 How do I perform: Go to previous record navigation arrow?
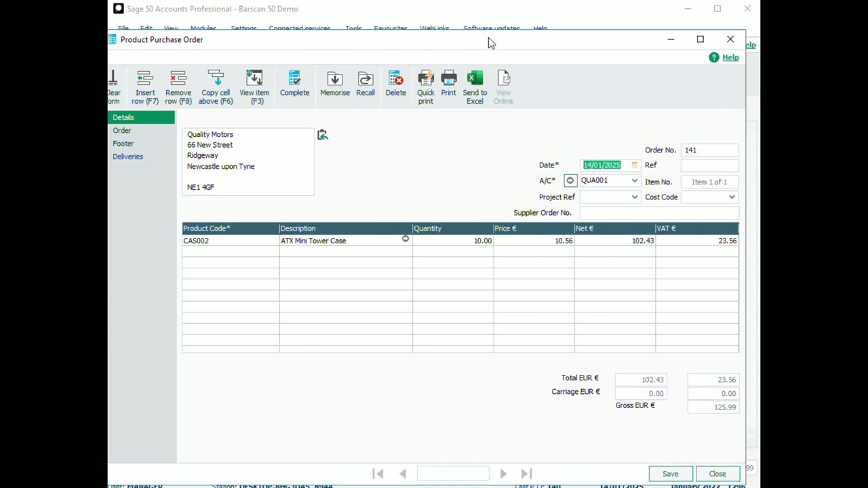coord(403,474)
